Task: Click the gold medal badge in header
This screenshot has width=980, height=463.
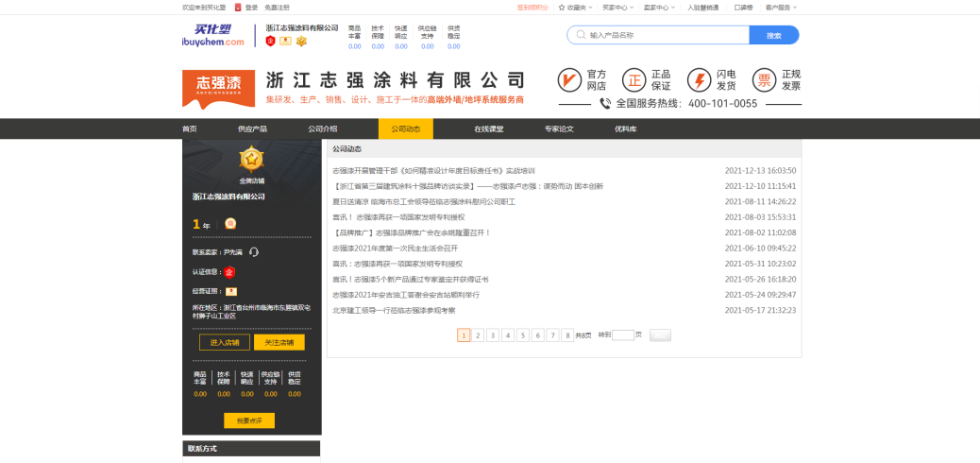Action: click(x=301, y=41)
